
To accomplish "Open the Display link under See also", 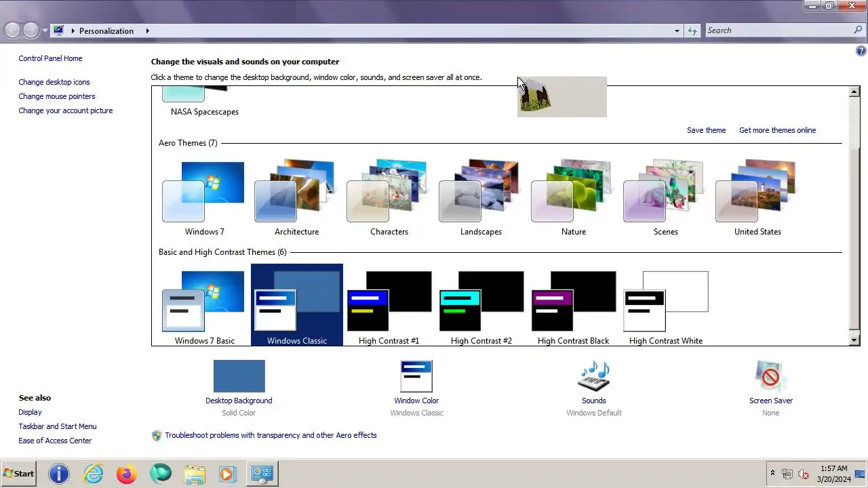I will tap(30, 412).
